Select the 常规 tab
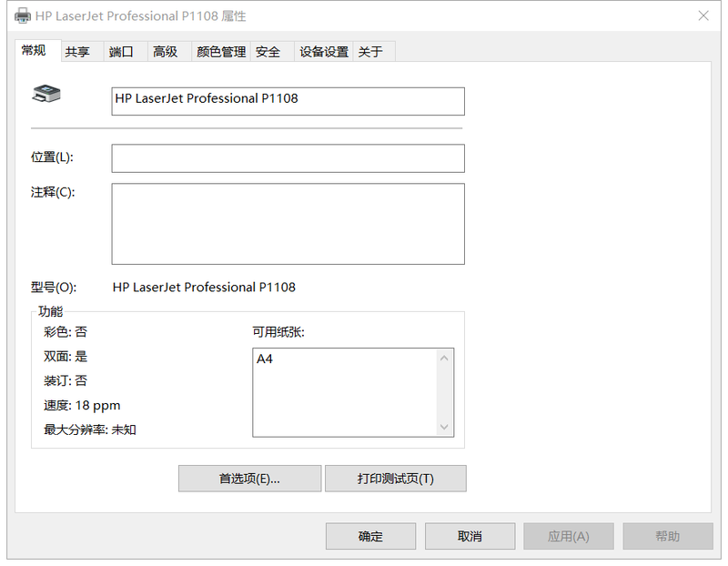The image size is (728, 566). click(x=34, y=51)
